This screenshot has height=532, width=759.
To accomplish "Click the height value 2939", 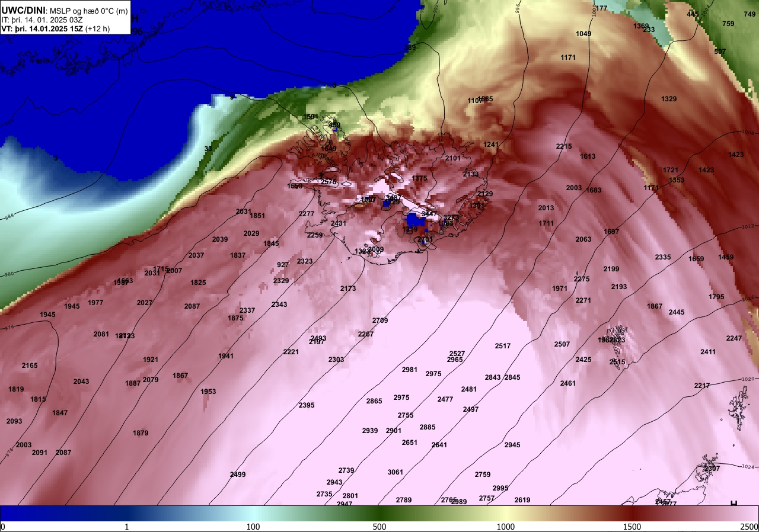I will (x=370, y=431).
